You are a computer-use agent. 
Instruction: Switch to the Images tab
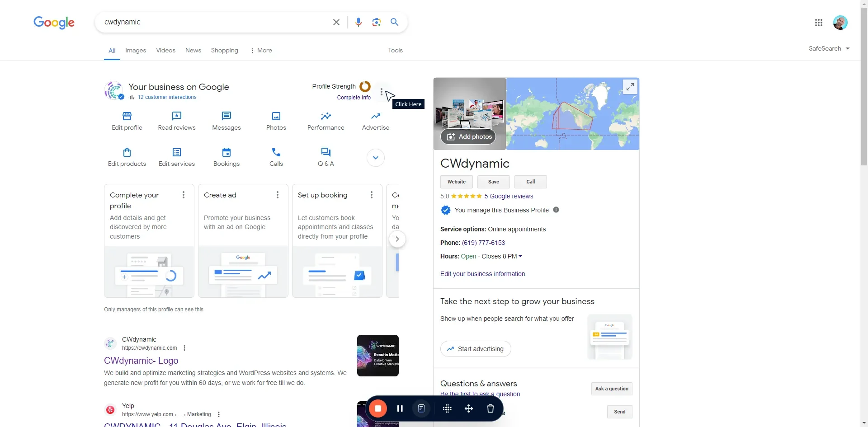(x=136, y=50)
